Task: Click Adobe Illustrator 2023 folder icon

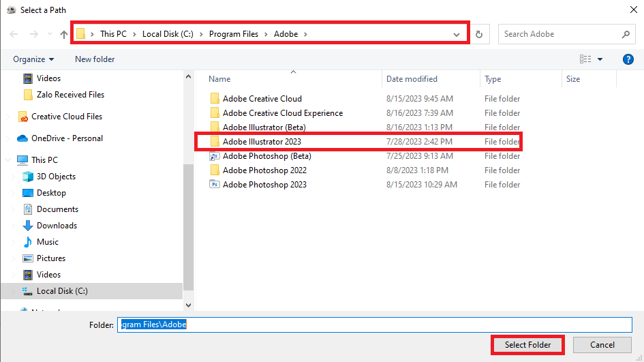Action: click(x=215, y=141)
